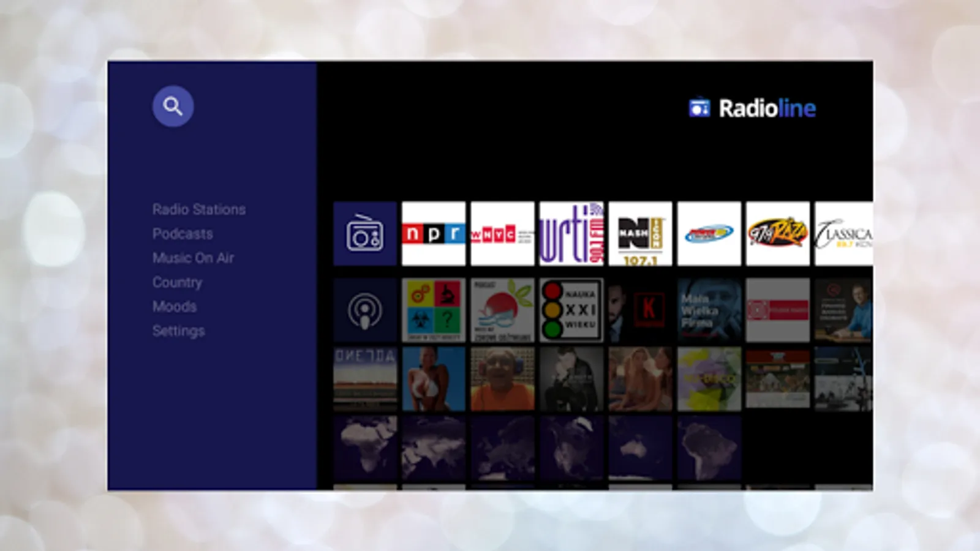Viewport: 980px width, 551px height.
Task: Select the cover with man in orange shirt
Action: (502, 379)
